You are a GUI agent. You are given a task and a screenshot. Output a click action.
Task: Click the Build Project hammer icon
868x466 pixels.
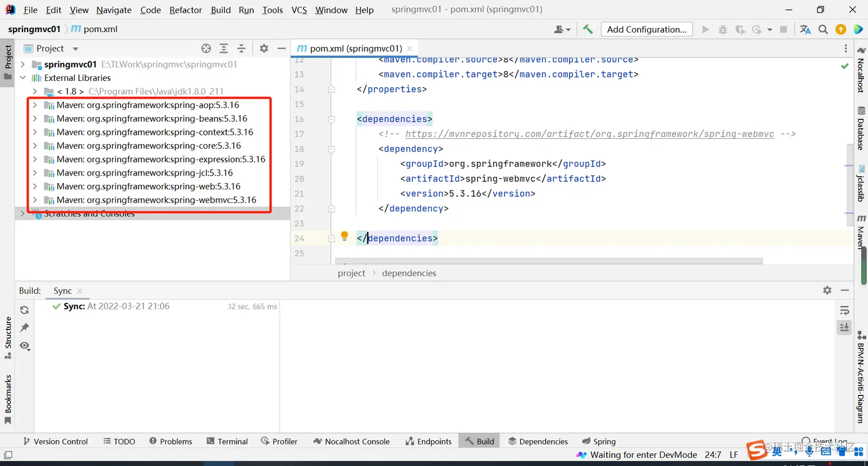point(588,29)
